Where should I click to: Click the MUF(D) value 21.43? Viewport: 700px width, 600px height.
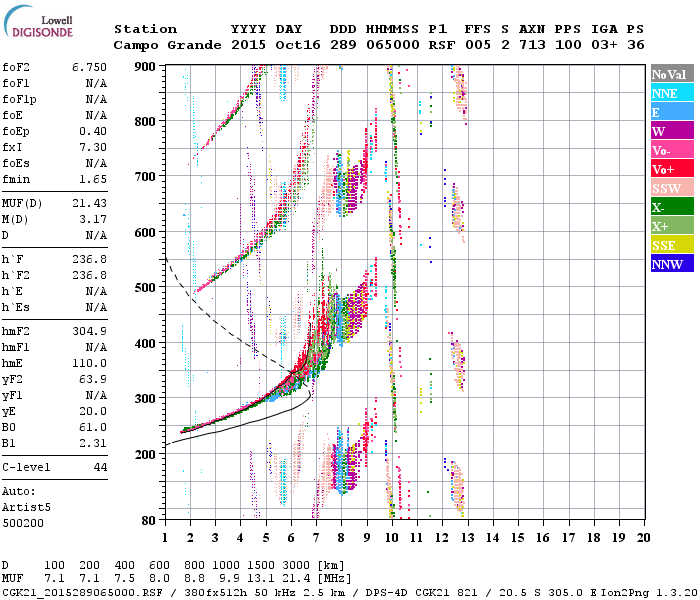pos(90,204)
